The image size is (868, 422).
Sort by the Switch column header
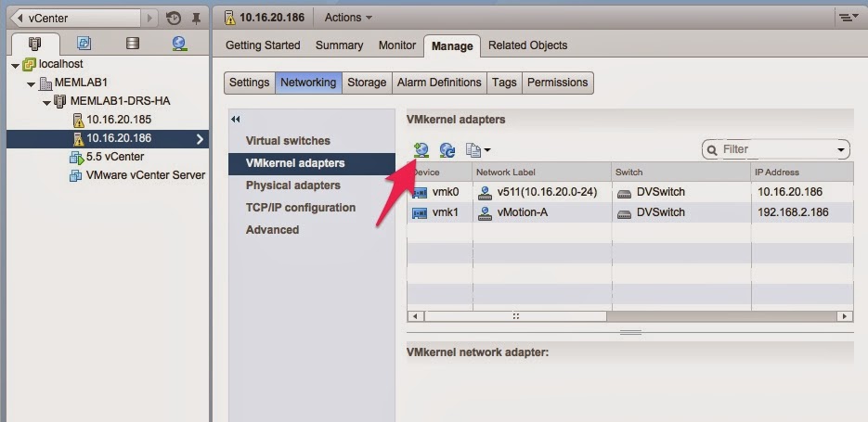(x=681, y=172)
